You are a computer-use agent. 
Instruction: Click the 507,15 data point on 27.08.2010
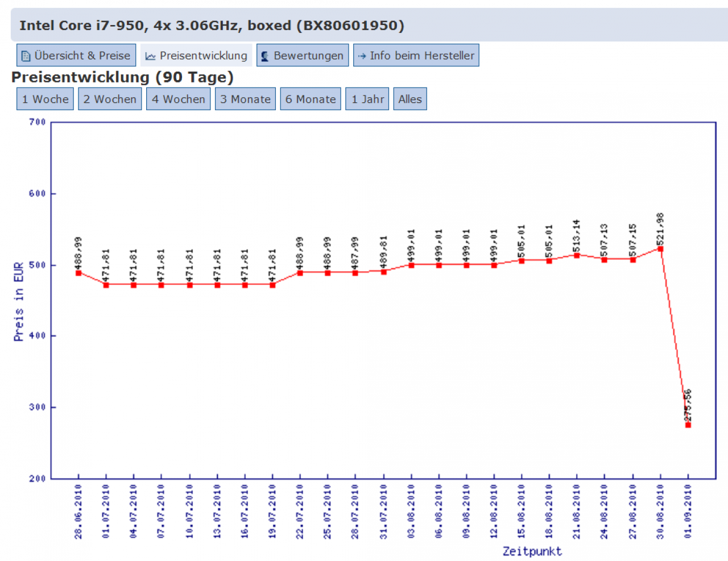[x=632, y=260]
